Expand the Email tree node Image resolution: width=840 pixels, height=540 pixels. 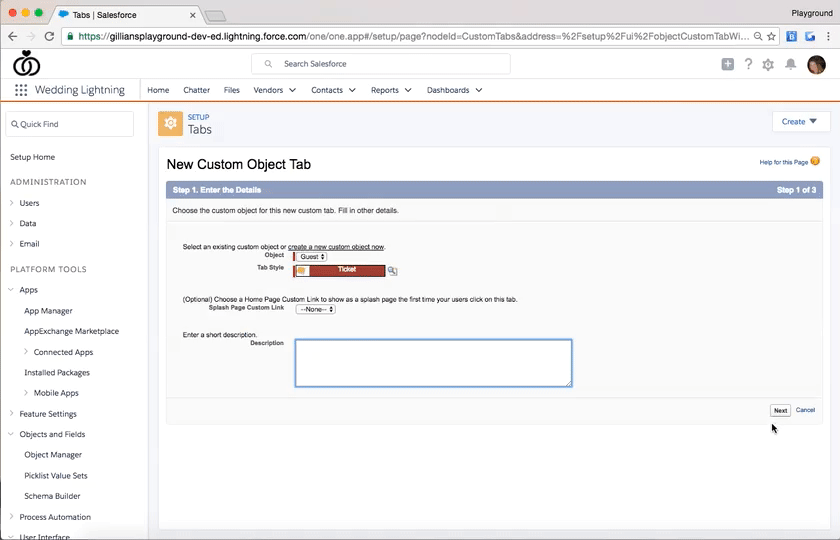click(11, 243)
